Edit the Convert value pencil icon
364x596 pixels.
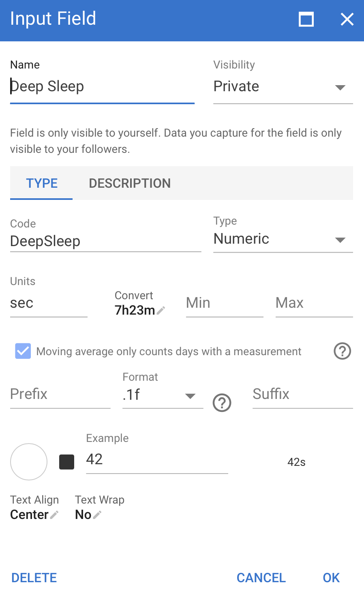click(x=161, y=311)
